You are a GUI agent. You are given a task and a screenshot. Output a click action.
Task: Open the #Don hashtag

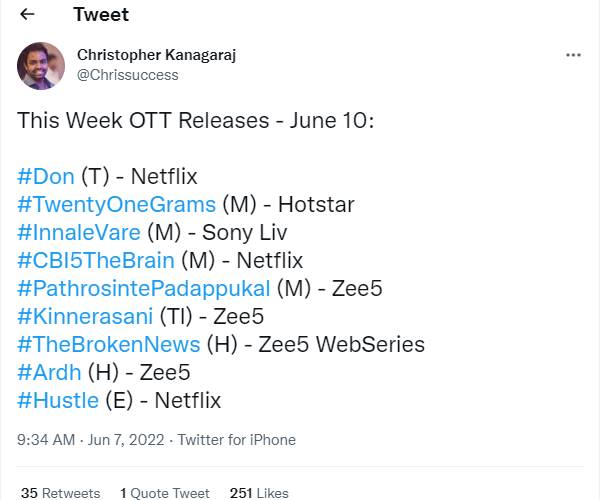(x=46, y=176)
